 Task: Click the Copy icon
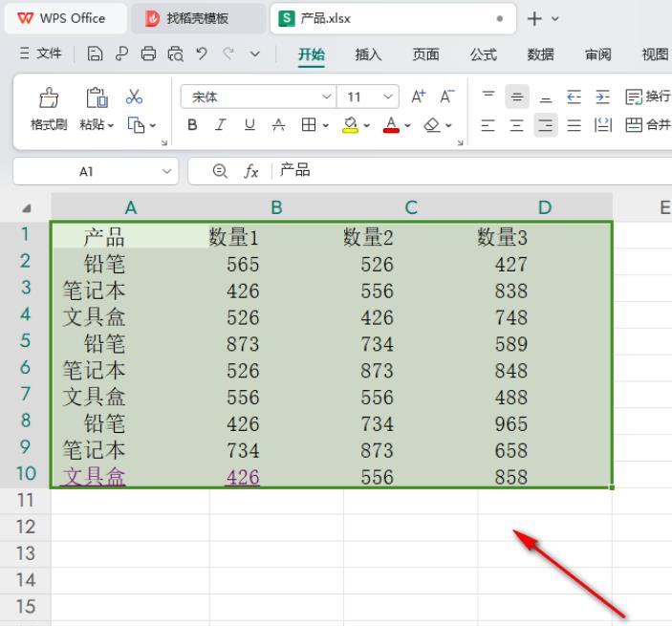pyautogui.click(x=136, y=125)
